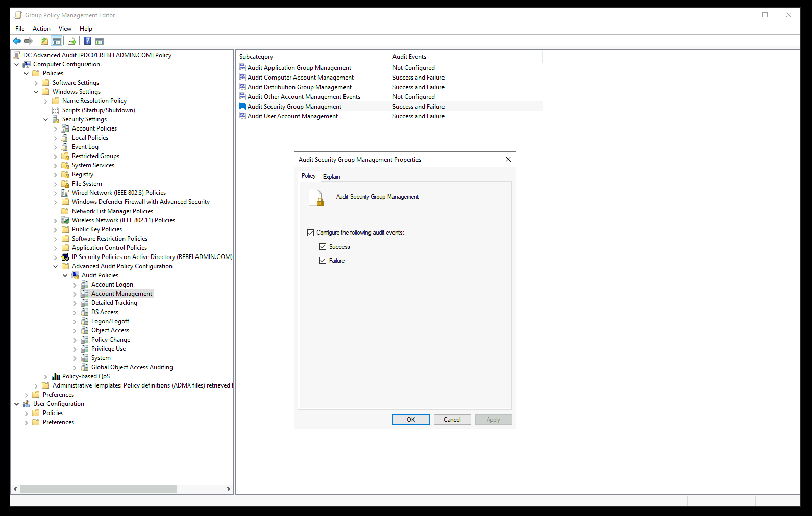This screenshot has width=812, height=516.
Task: Select the Privilege Use tree item
Action: tap(108, 349)
